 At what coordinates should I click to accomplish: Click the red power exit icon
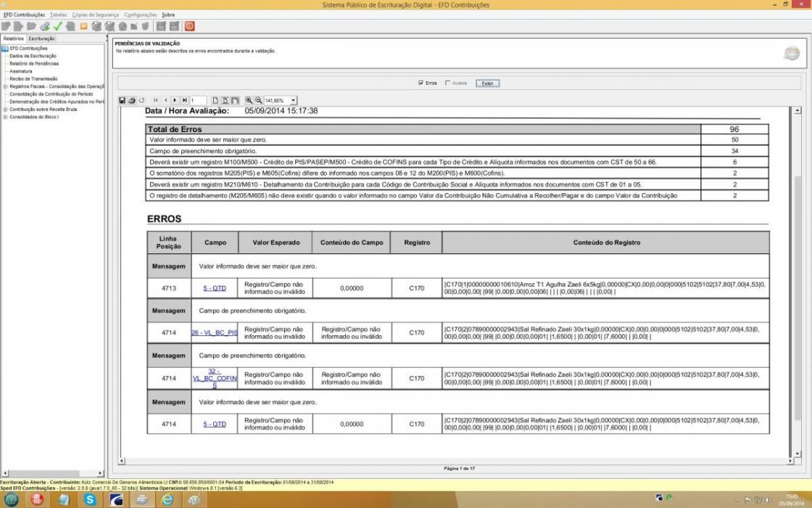[189, 26]
